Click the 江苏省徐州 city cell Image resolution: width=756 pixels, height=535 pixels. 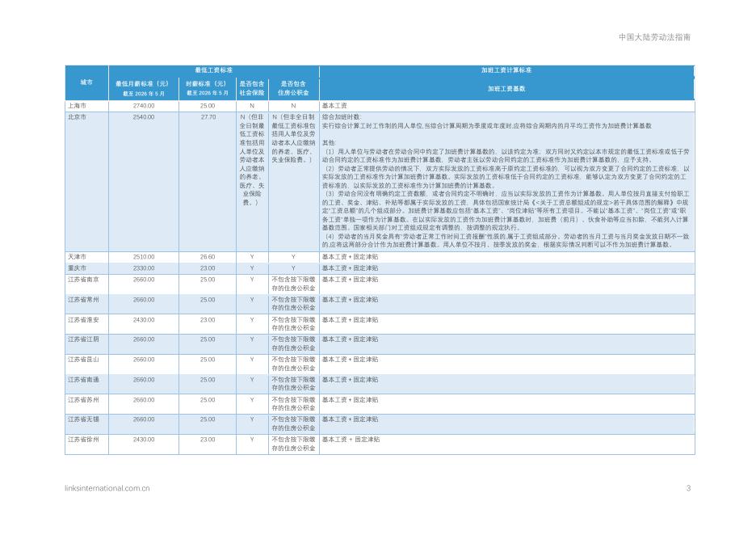tap(83, 440)
